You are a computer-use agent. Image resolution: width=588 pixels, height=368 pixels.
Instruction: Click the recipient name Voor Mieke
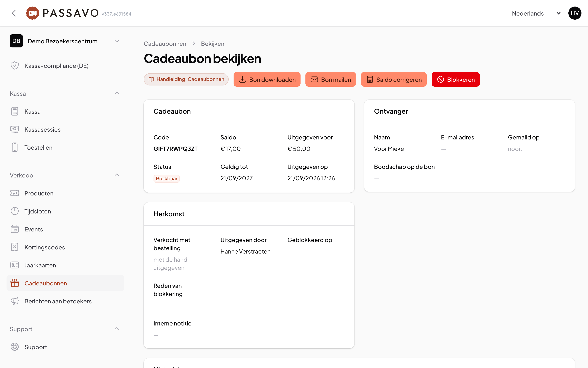click(x=389, y=149)
